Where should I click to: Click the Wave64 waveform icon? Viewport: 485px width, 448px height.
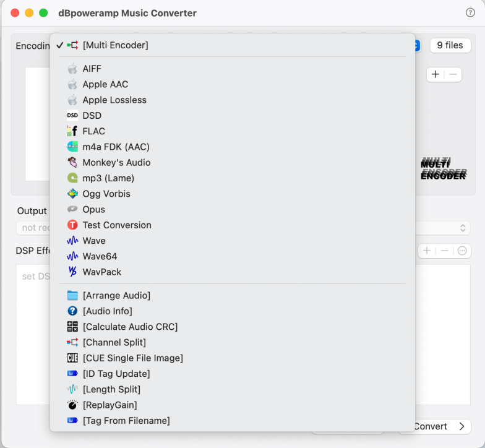(x=72, y=256)
